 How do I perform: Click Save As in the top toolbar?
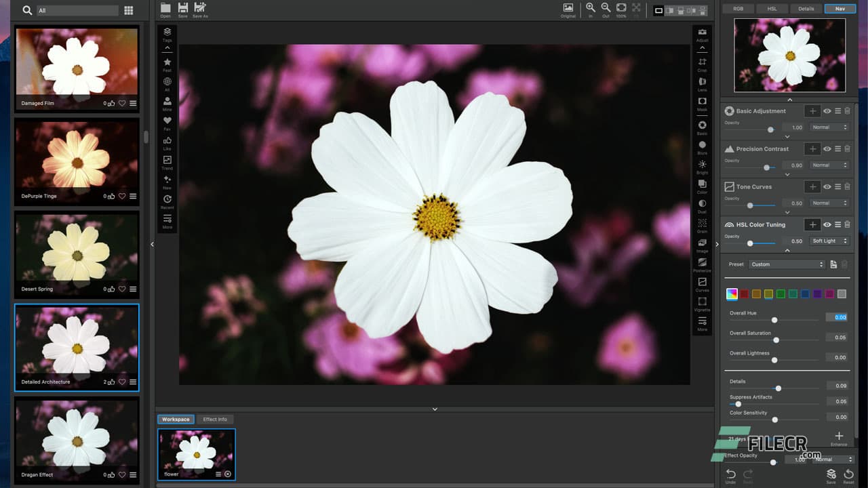pos(199,8)
